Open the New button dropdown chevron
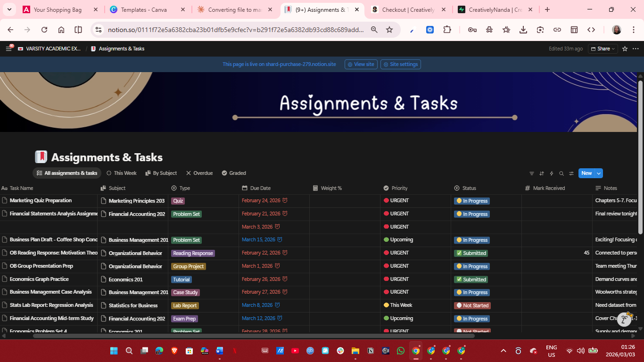Screen dimensions: 644x362 [x=599, y=173]
